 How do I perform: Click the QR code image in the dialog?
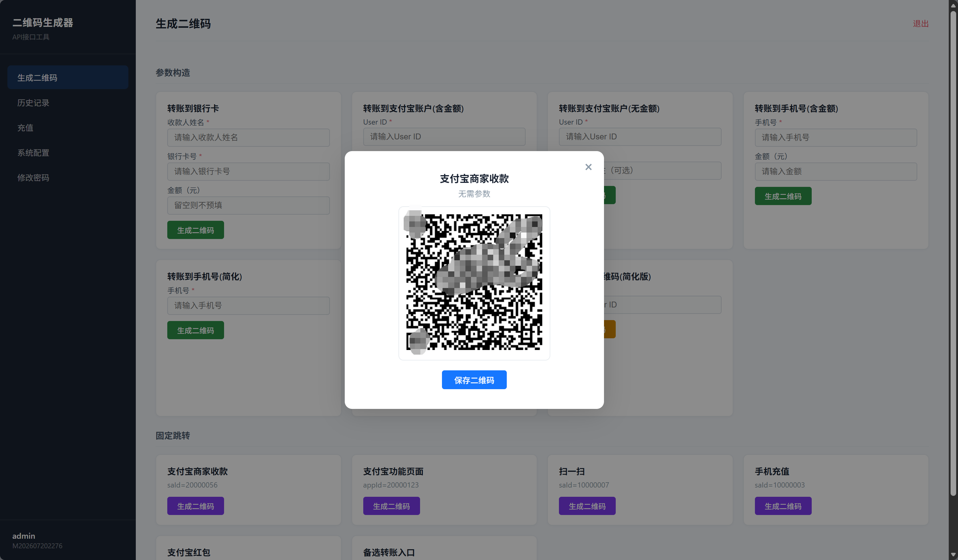474,283
